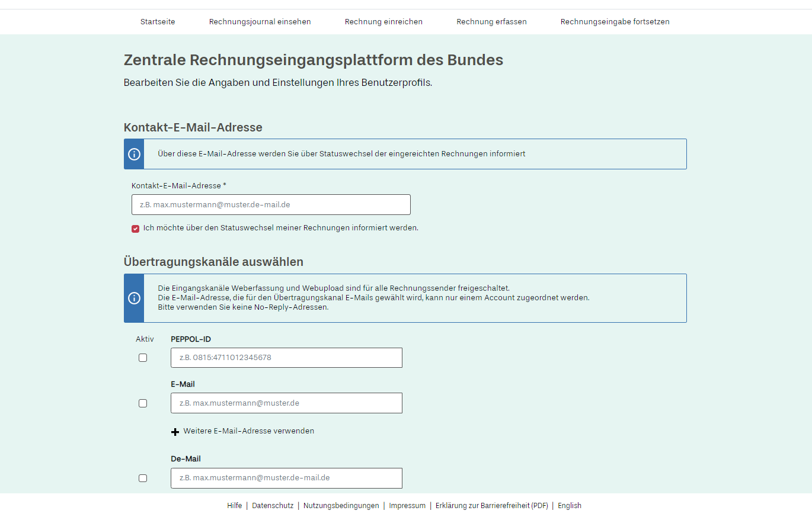The width and height of the screenshot is (812, 517).
Task: Switch language via English footer link
Action: (x=570, y=506)
